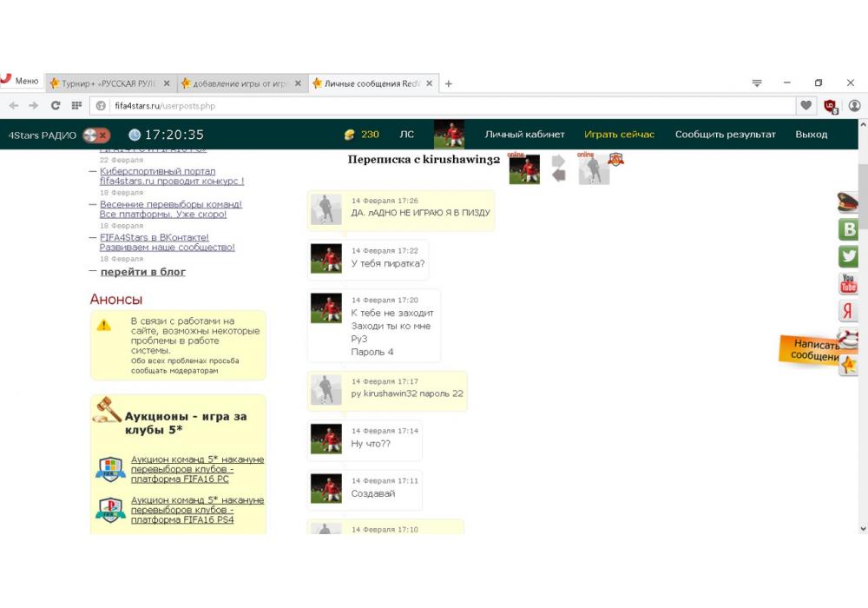868x608 pixels.
Task: Open the Opera Меню dropdown
Action: click(21, 82)
